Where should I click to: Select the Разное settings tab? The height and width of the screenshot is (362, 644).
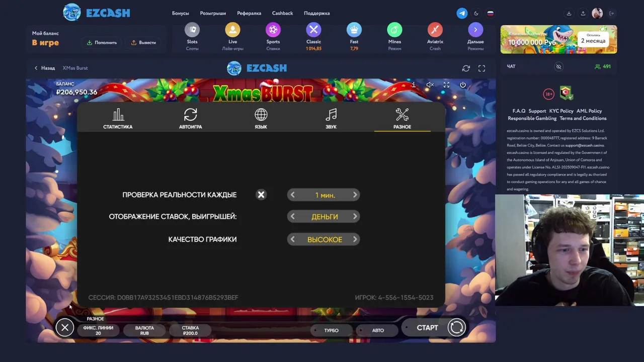tap(402, 119)
